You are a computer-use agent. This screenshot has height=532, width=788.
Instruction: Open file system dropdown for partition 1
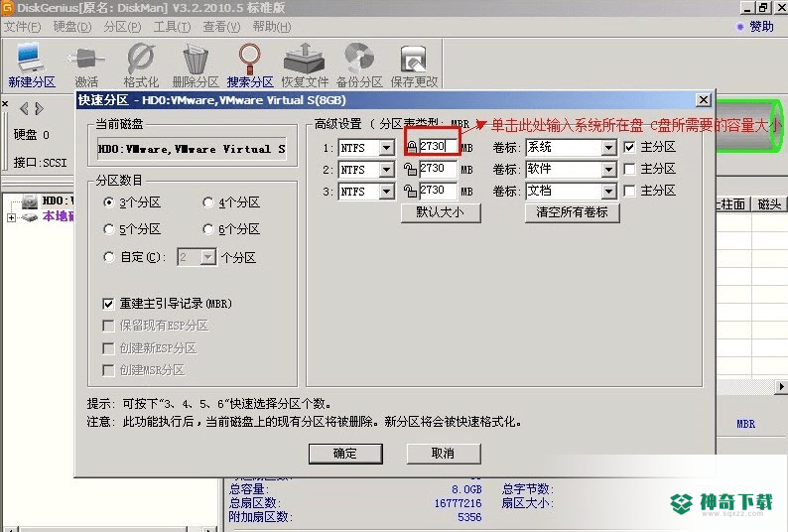pyautogui.click(x=386, y=148)
